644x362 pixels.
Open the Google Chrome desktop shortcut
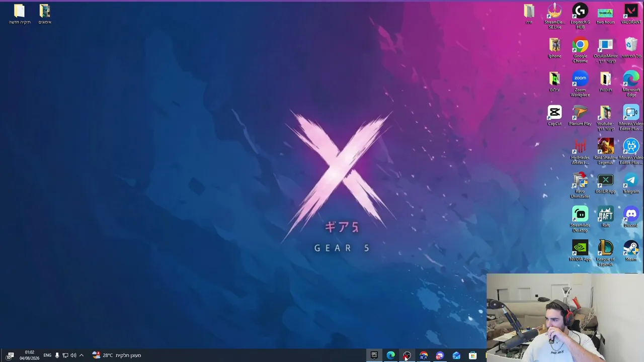click(x=580, y=50)
